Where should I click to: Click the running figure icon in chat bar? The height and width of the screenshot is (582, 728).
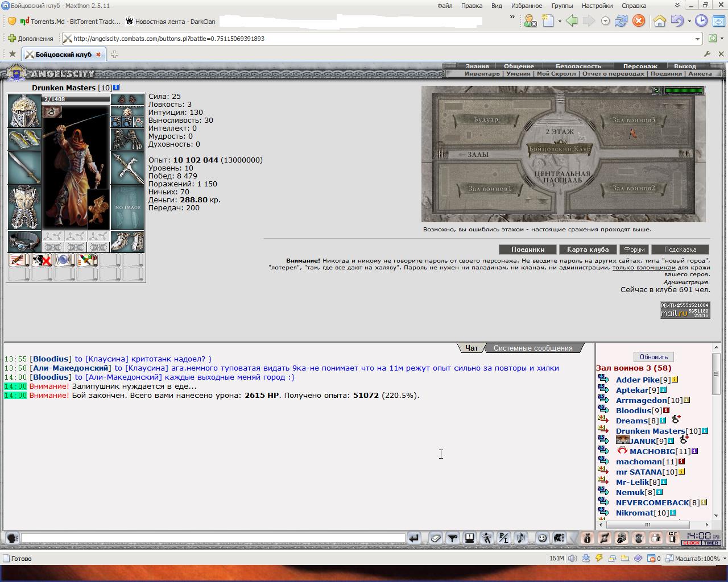[x=486, y=538]
